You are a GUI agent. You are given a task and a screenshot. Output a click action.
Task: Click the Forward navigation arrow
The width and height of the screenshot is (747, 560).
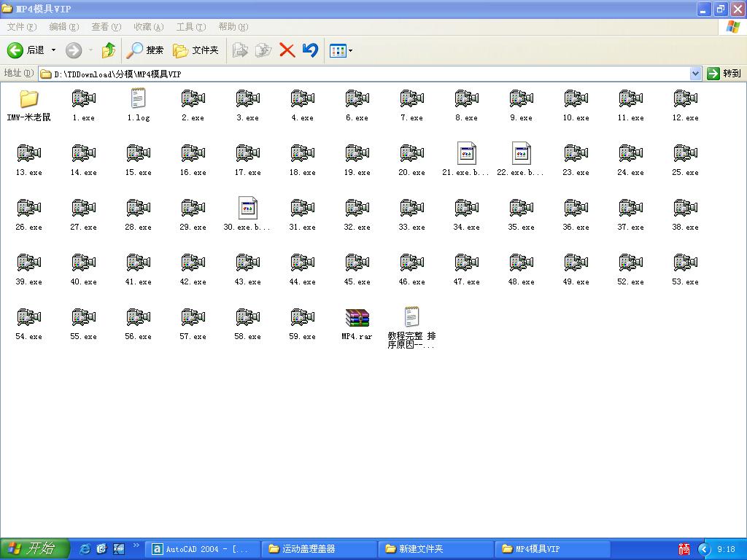pos(74,50)
